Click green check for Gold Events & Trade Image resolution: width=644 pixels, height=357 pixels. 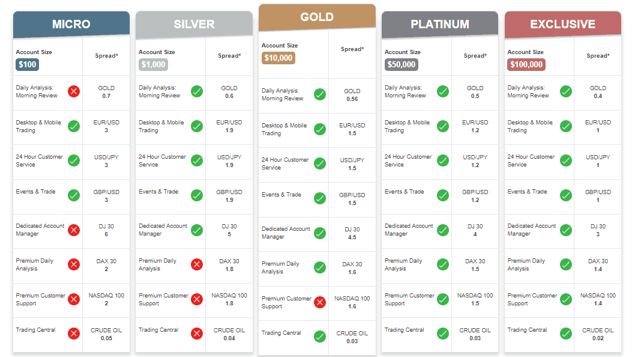[x=320, y=198]
